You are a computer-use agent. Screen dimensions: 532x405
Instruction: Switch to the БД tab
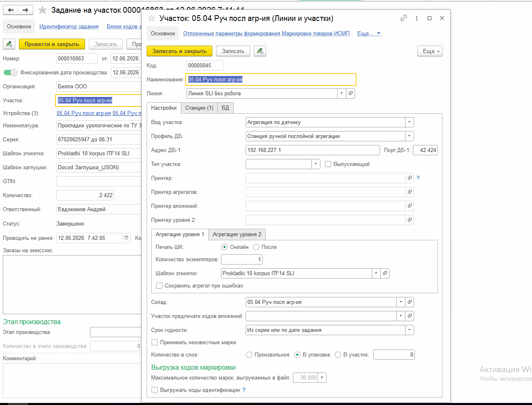click(x=226, y=108)
